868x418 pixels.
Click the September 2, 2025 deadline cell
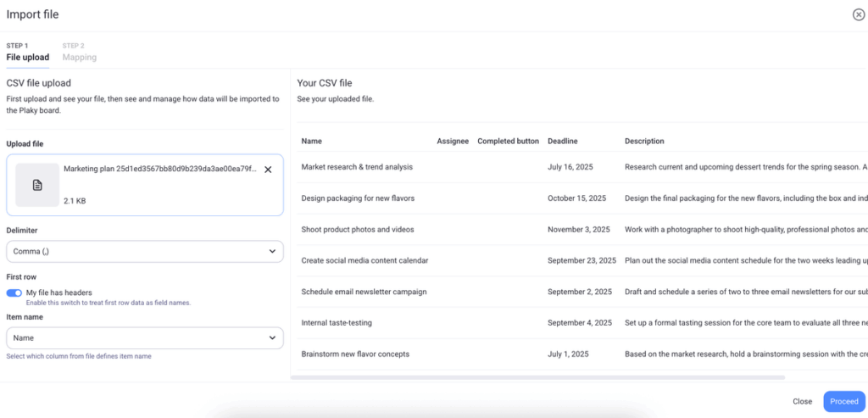[x=580, y=291]
